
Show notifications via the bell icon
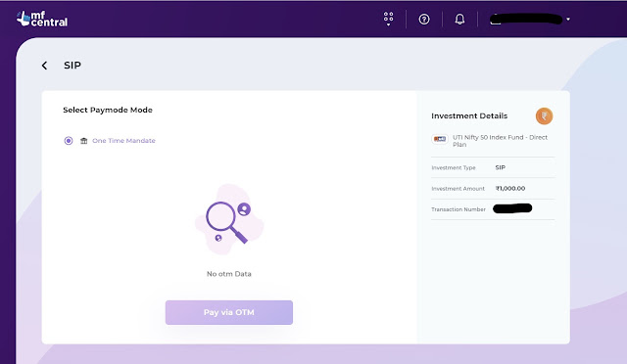click(459, 20)
